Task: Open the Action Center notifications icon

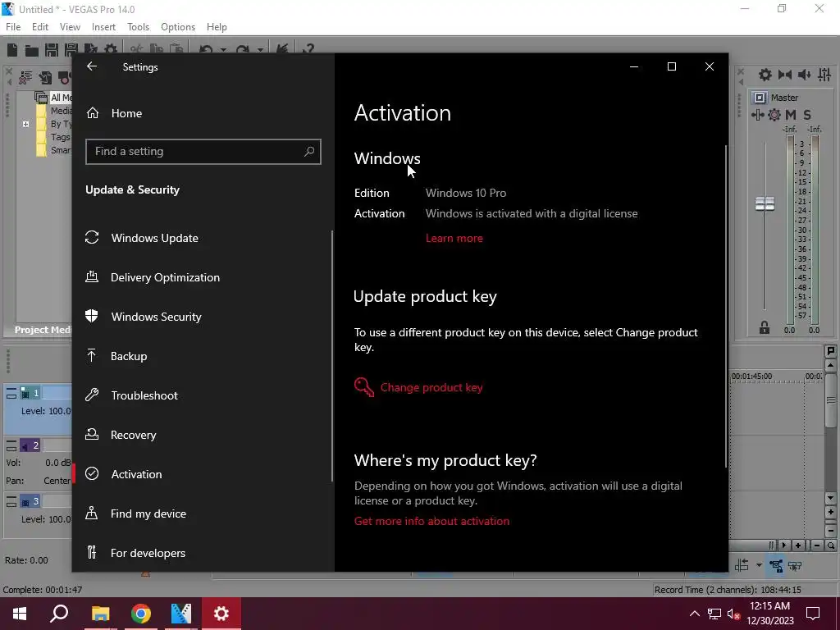Action: (x=813, y=614)
